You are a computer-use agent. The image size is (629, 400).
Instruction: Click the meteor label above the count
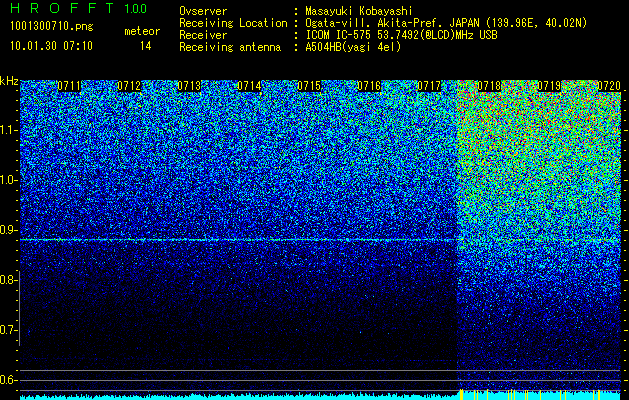click(142, 31)
